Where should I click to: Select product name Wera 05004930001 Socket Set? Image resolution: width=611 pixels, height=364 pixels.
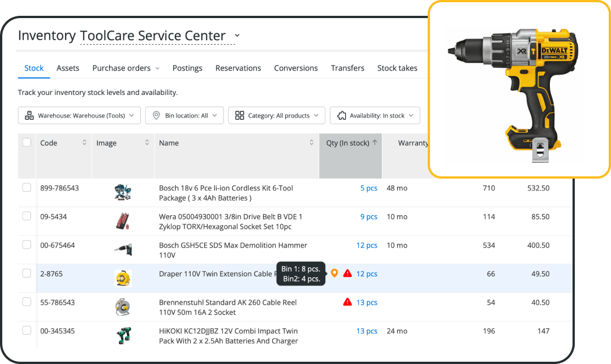(x=230, y=222)
